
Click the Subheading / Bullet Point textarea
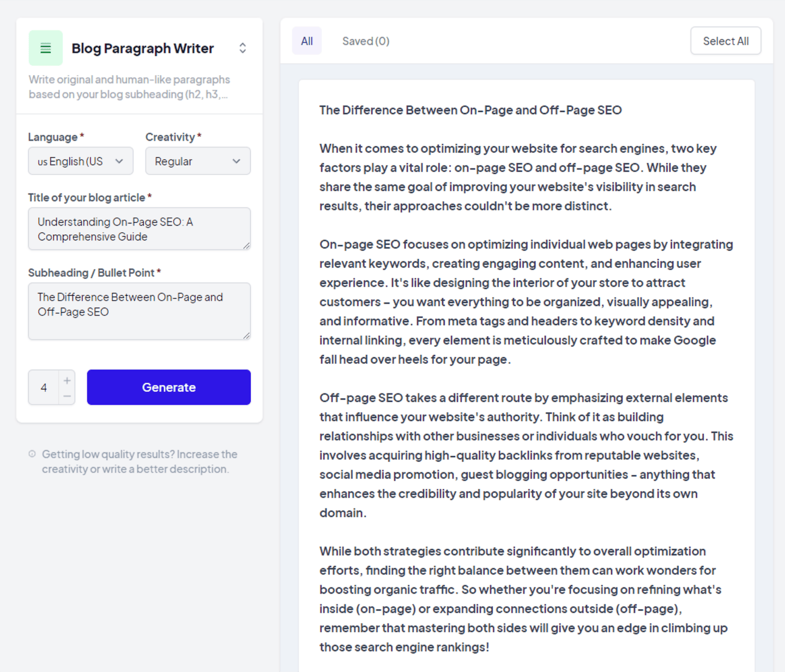click(x=139, y=311)
